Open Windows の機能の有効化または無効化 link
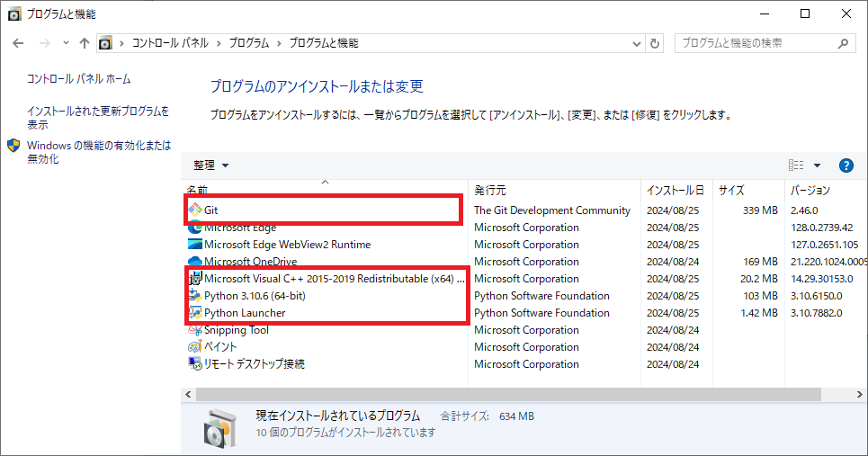 tap(98, 152)
